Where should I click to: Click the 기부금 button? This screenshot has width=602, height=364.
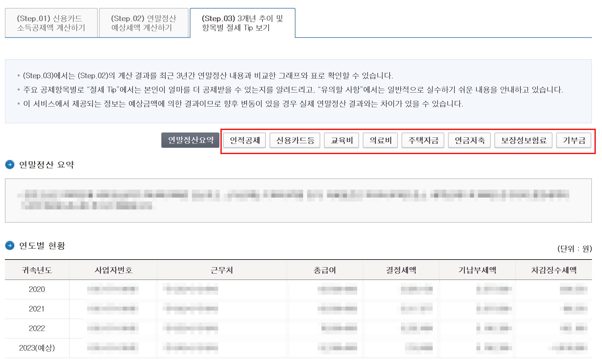(x=574, y=140)
